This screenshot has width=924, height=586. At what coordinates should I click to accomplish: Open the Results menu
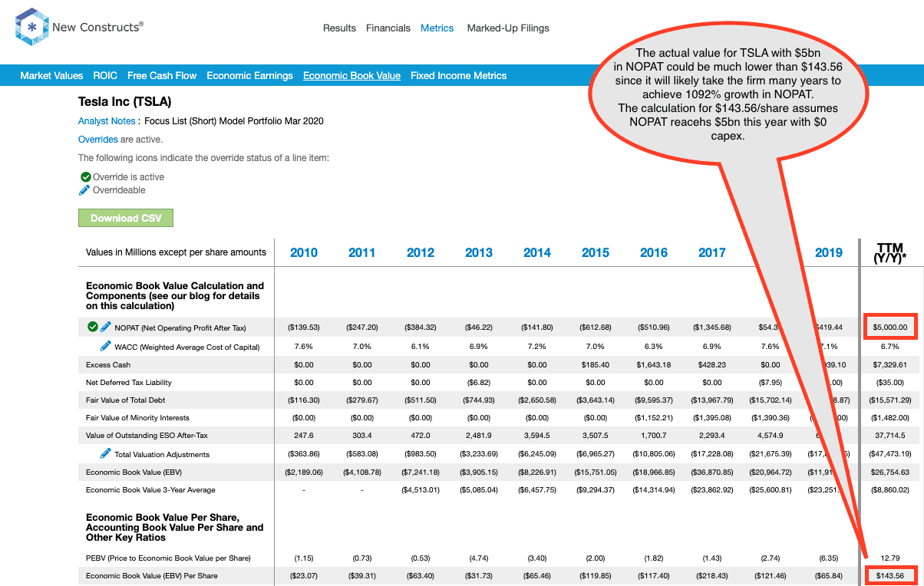pyautogui.click(x=339, y=28)
